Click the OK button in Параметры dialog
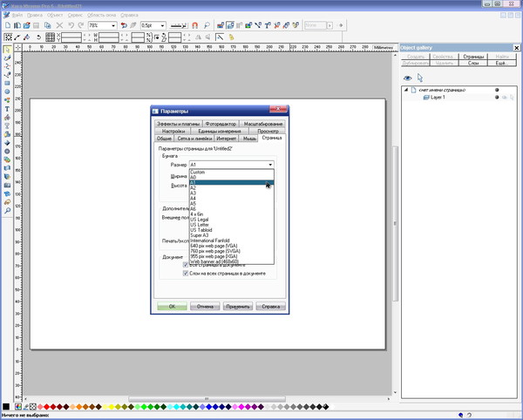Image resolution: width=523 pixels, height=420 pixels. (172, 307)
